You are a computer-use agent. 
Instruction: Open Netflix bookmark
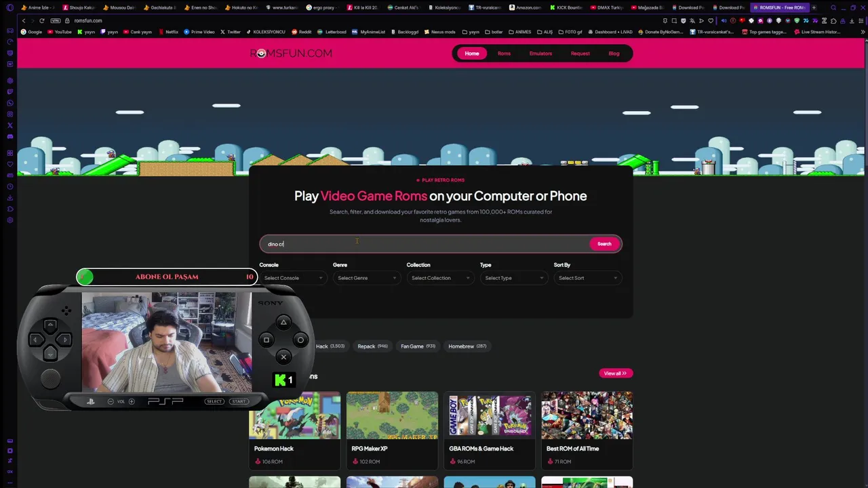click(x=168, y=32)
